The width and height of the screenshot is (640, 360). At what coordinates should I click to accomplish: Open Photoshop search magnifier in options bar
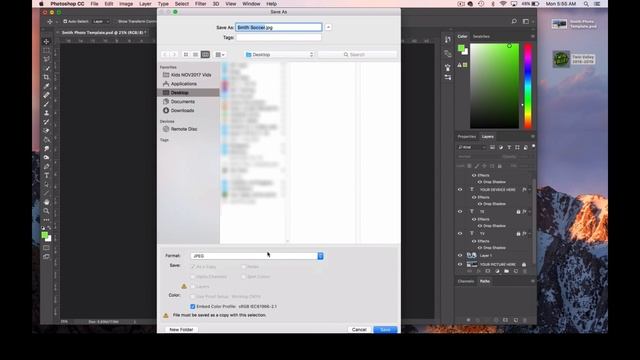tap(514, 21)
